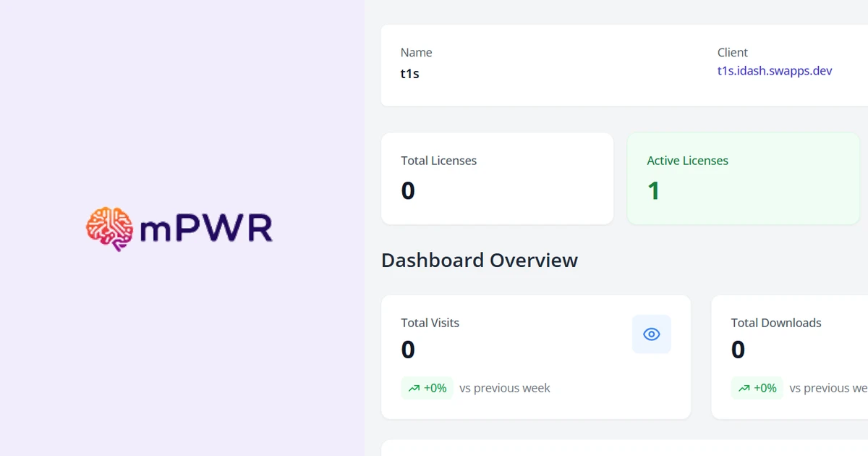Click the +0% badge under Total Visits
This screenshot has height=456, width=868.
(427, 388)
